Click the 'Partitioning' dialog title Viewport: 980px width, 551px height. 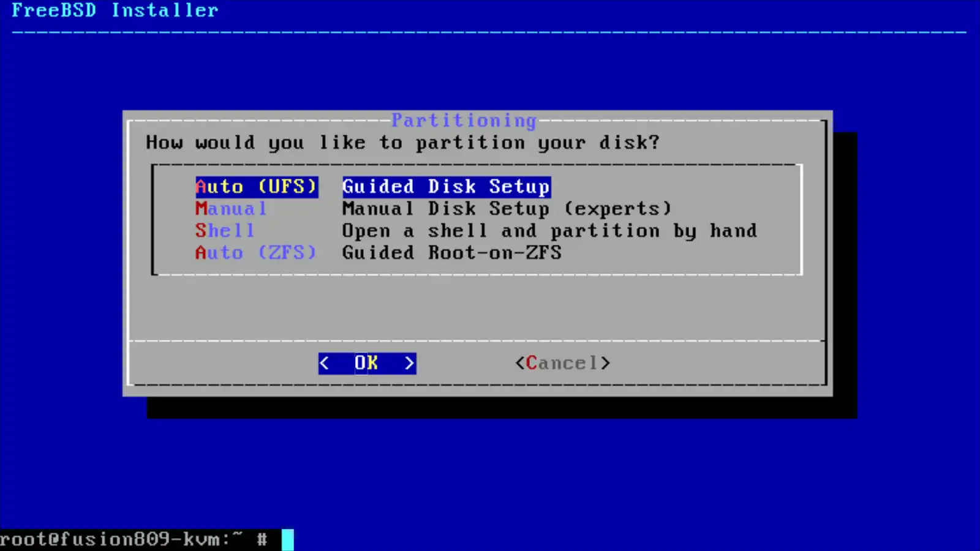pos(464,121)
